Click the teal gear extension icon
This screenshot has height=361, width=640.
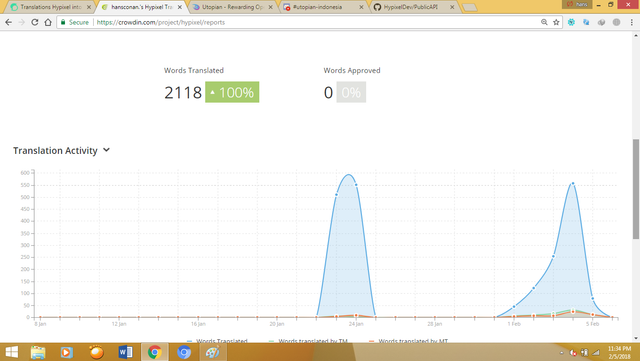point(571,22)
